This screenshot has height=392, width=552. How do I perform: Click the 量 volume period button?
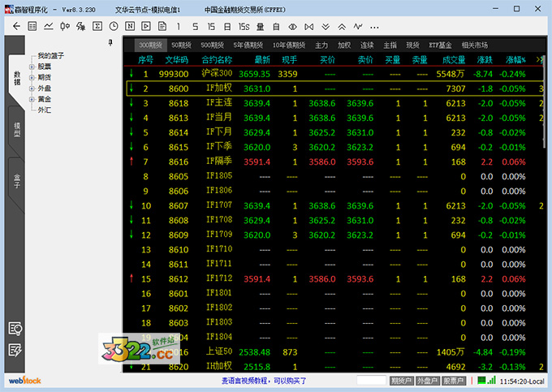pyautogui.click(x=260, y=27)
